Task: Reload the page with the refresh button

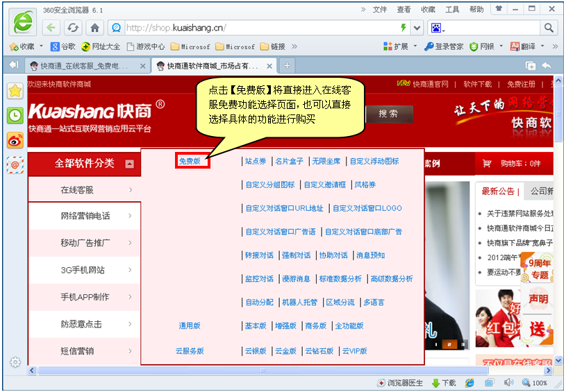Action: [x=72, y=28]
